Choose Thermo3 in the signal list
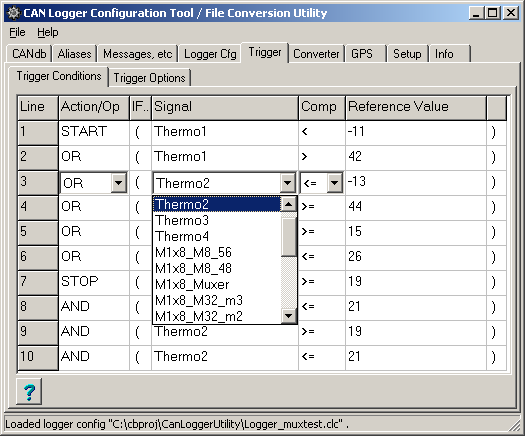Image resolution: width=525 pixels, height=436 pixels. tap(217, 220)
